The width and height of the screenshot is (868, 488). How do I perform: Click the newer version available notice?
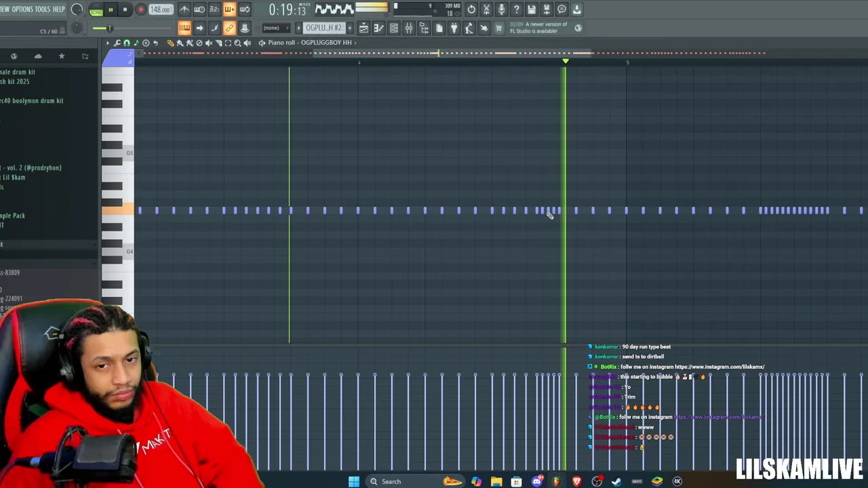coord(538,28)
